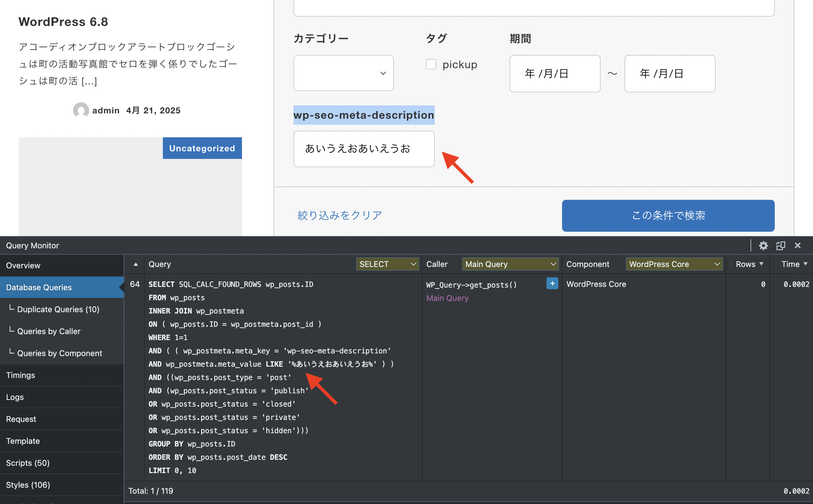Click LIMIT 0, 10 query line
The height and width of the screenshot is (504, 813).
(x=172, y=471)
